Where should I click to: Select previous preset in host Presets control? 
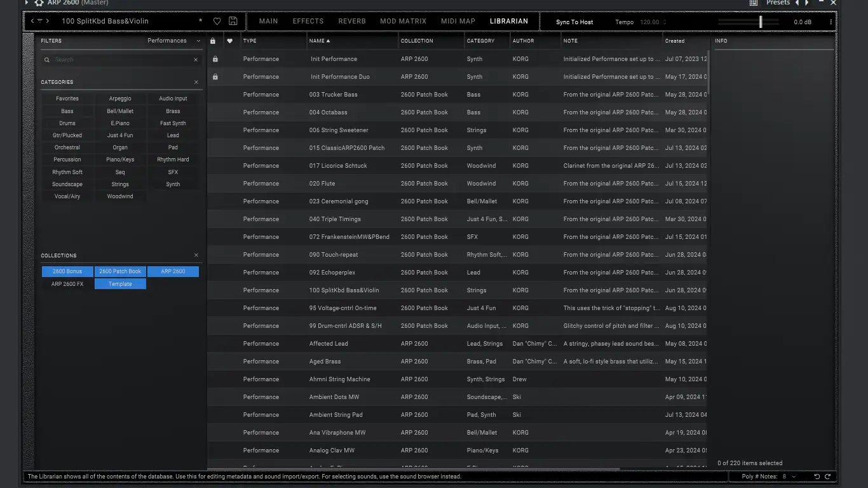[x=797, y=3]
